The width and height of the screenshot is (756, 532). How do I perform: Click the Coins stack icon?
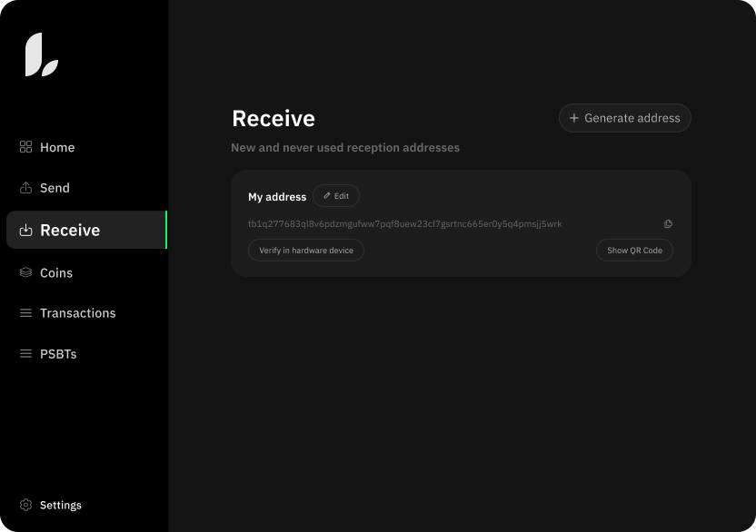click(x=25, y=272)
